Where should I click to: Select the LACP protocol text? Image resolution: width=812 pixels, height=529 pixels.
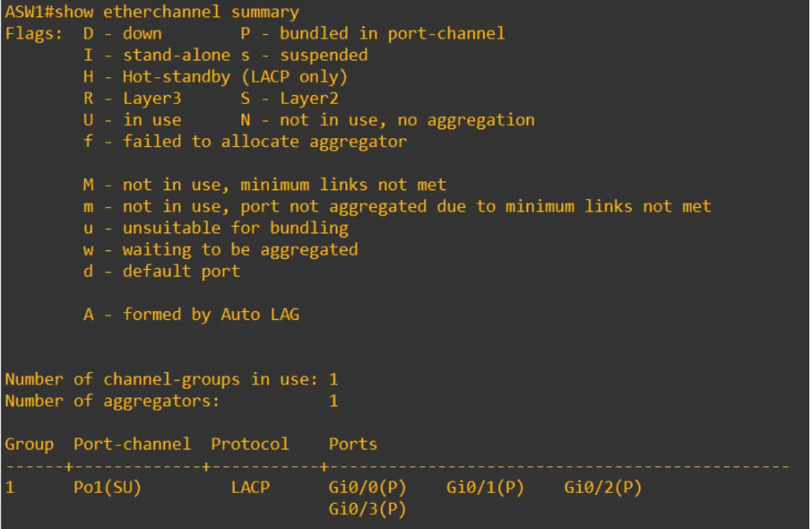click(x=250, y=487)
